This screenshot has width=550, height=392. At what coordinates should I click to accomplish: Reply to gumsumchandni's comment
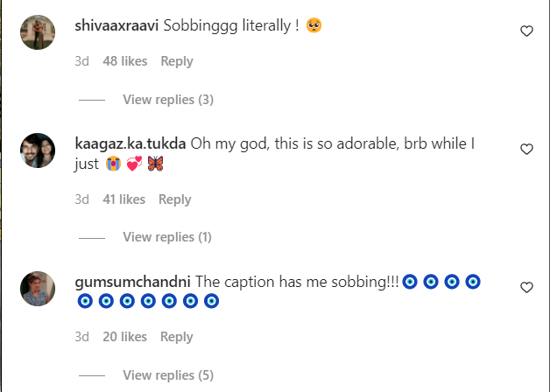[177, 337]
